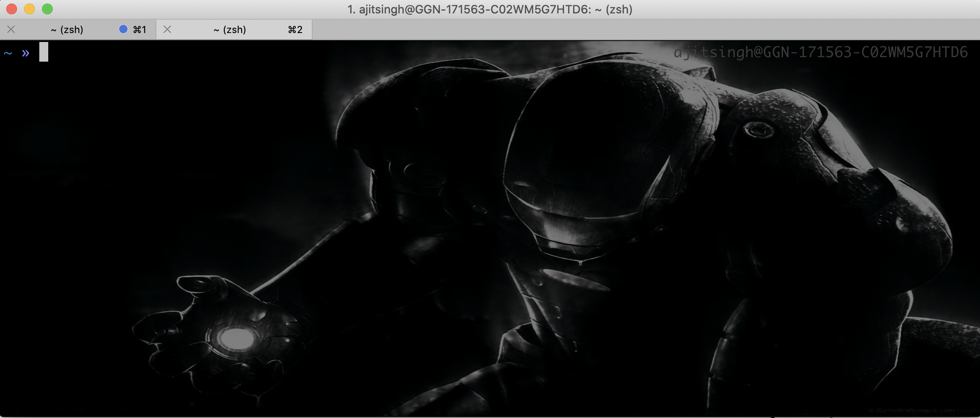
Task: Close the first zsh tab
Action: (11, 29)
